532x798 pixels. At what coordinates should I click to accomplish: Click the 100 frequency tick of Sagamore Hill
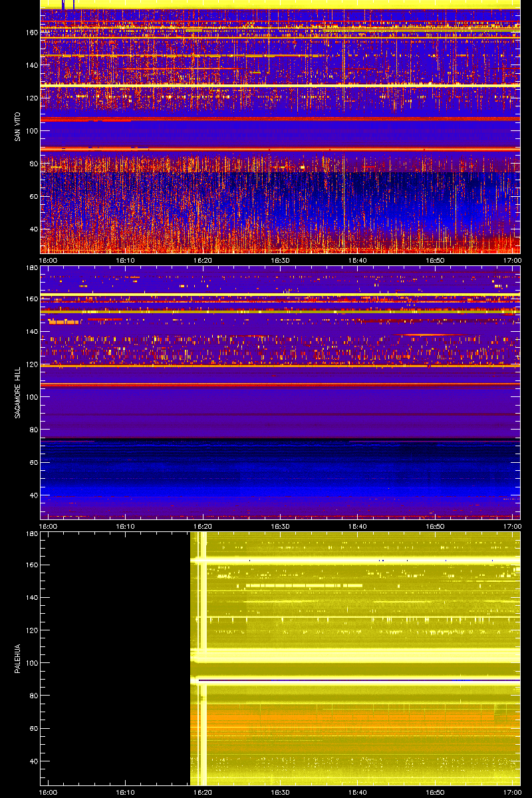(31, 397)
